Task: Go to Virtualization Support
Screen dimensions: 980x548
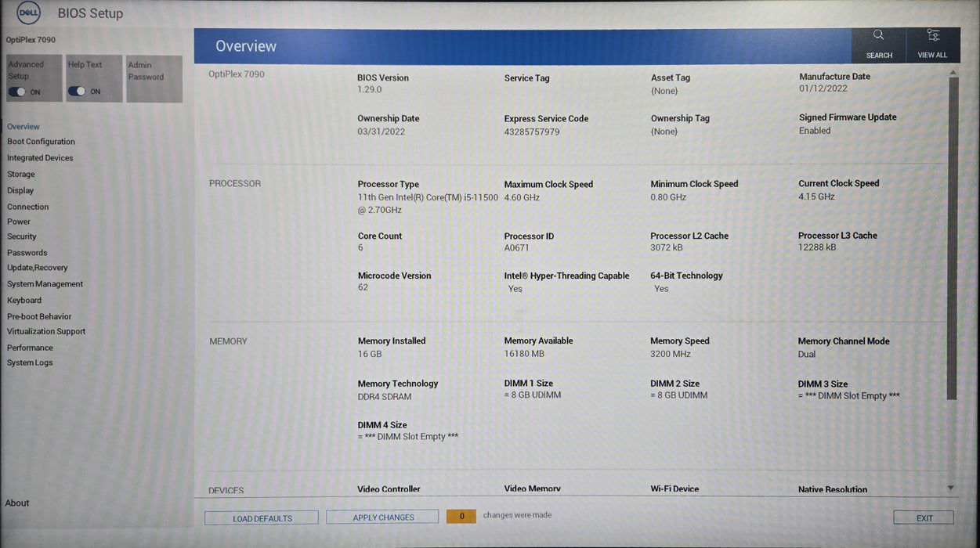Action: click(x=46, y=332)
